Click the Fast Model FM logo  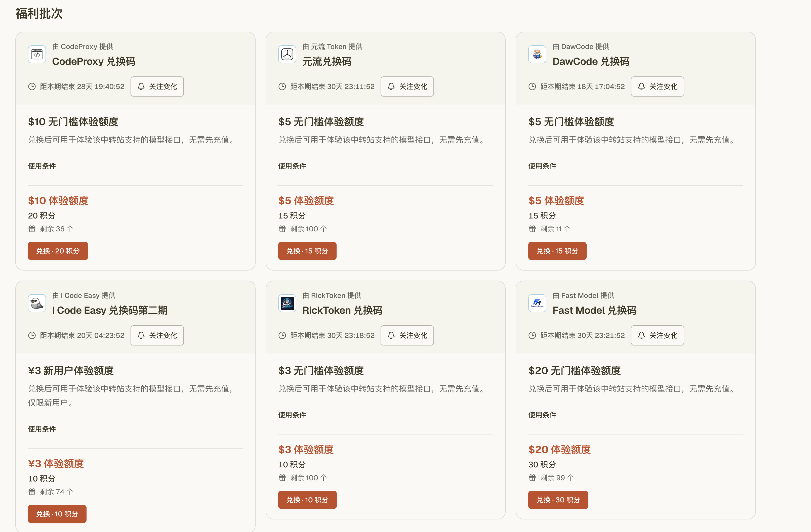pyautogui.click(x=537, y=303)
